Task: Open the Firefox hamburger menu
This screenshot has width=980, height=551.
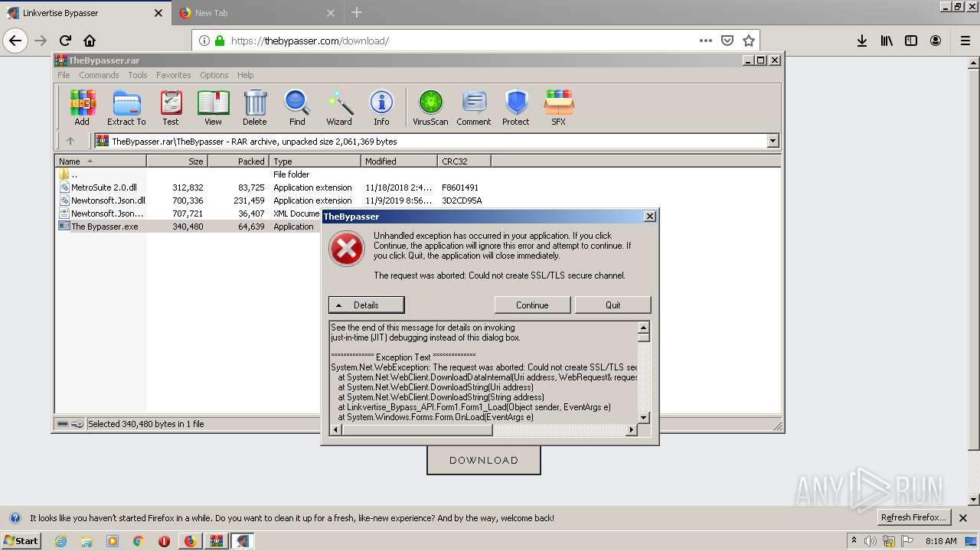Action: [965, 41]
